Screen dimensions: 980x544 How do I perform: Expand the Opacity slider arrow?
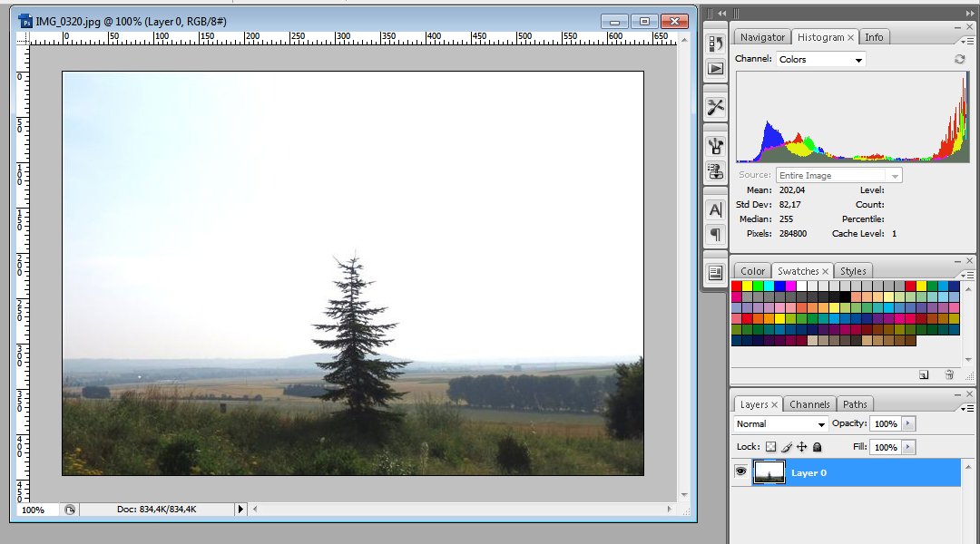click(909, 424)
